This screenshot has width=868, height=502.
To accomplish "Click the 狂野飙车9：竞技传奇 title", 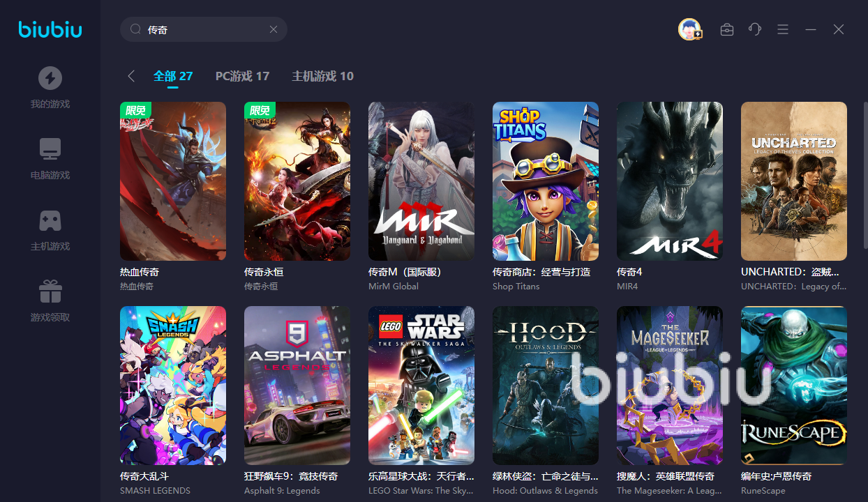I will coord(291,476).
